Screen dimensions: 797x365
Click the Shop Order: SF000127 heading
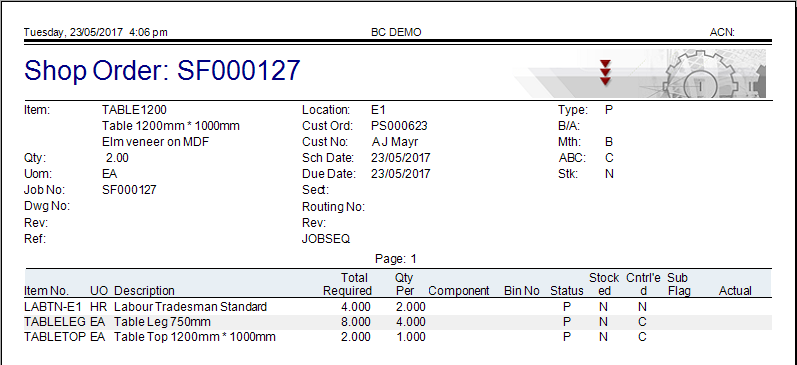[162, 71]
